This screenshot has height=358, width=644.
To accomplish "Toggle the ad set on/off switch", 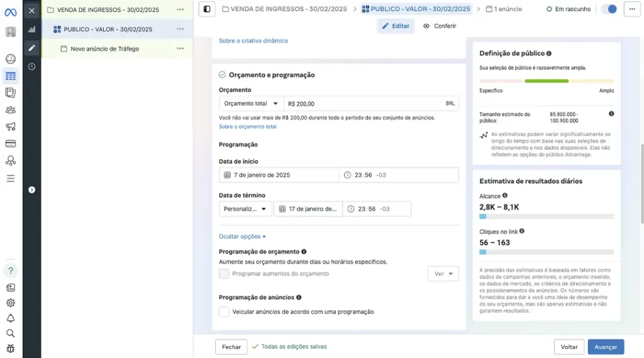I will point(609,9).
